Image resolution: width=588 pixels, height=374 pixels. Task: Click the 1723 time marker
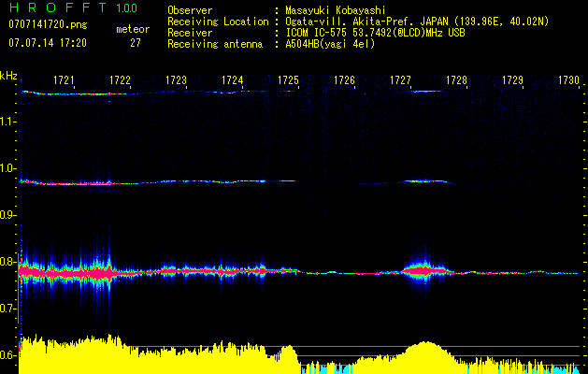[177, 79]
